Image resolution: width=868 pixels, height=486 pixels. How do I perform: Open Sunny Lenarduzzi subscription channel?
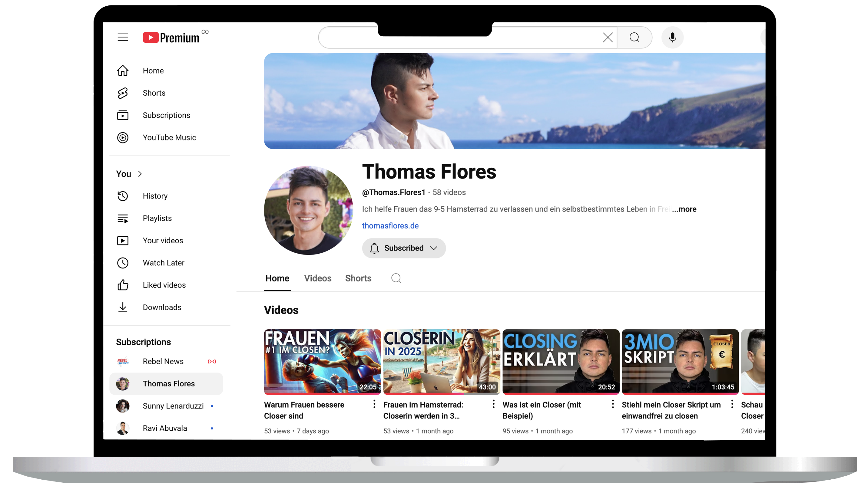coord(173,406)
